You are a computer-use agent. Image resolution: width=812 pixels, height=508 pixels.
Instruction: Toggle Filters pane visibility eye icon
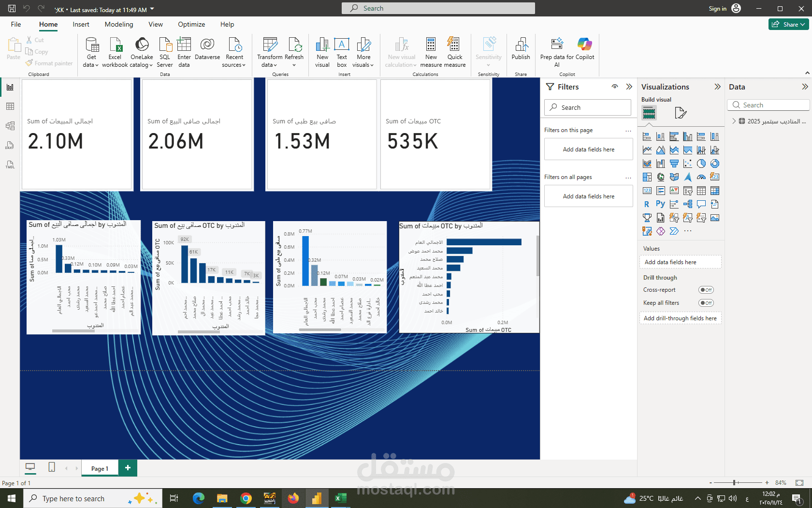pyautogui.click(x=615, y=87)
